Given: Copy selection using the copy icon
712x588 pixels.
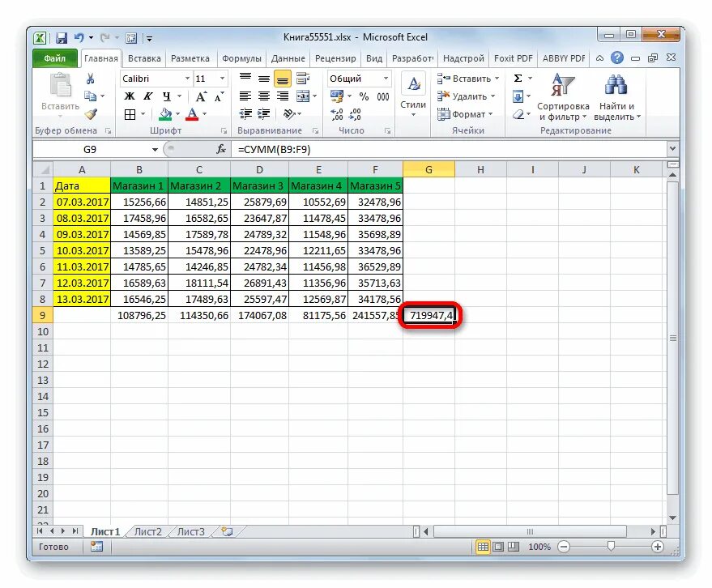Looking at the screenshot, I should [x=91, y=96].
